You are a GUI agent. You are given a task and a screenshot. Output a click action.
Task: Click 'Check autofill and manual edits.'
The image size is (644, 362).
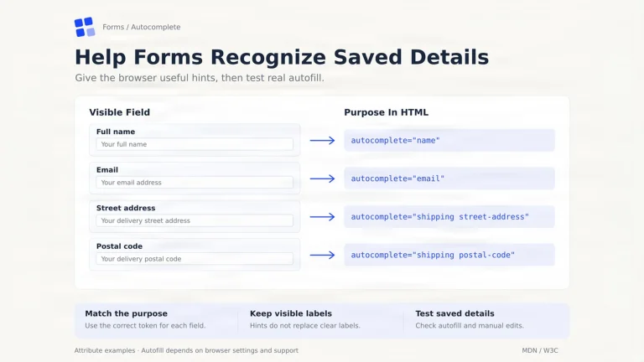[470, 325]
